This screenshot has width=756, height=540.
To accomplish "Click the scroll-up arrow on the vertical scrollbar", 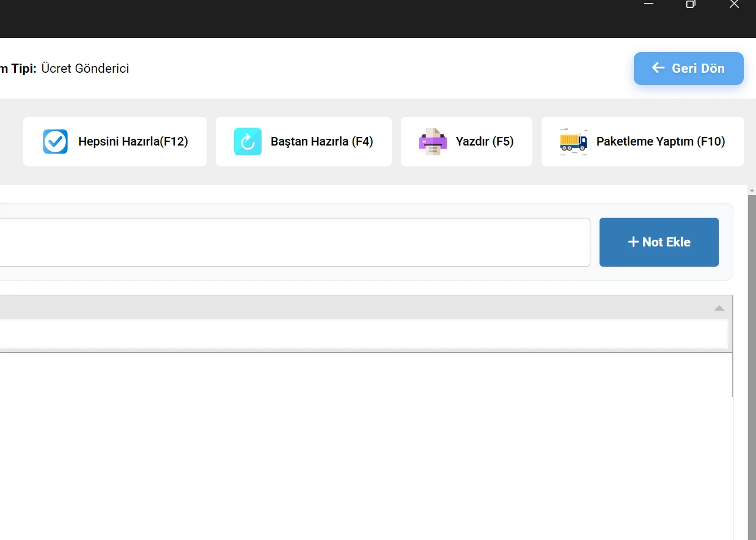I will 751,190.
